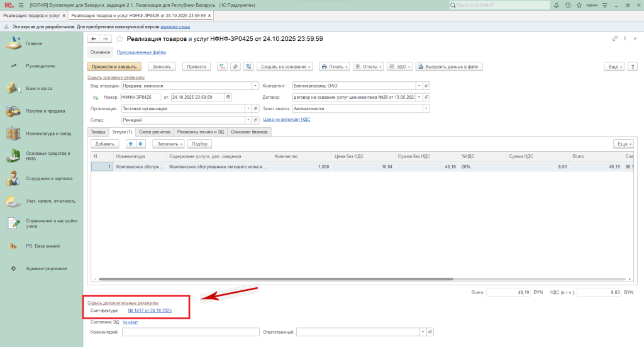Click the paperclip attached files icon

pyautogui.click(x=235, y=66)
